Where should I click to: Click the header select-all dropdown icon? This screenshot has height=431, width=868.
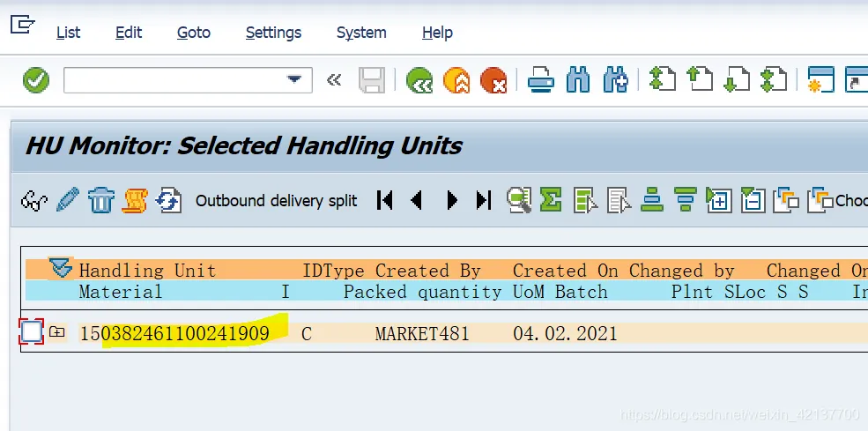tap(60, 269)
